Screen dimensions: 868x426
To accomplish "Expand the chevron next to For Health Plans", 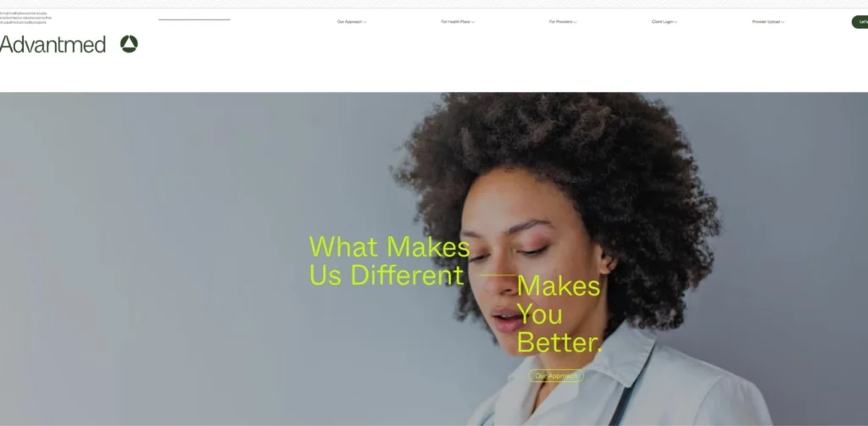I will point(473,22).
